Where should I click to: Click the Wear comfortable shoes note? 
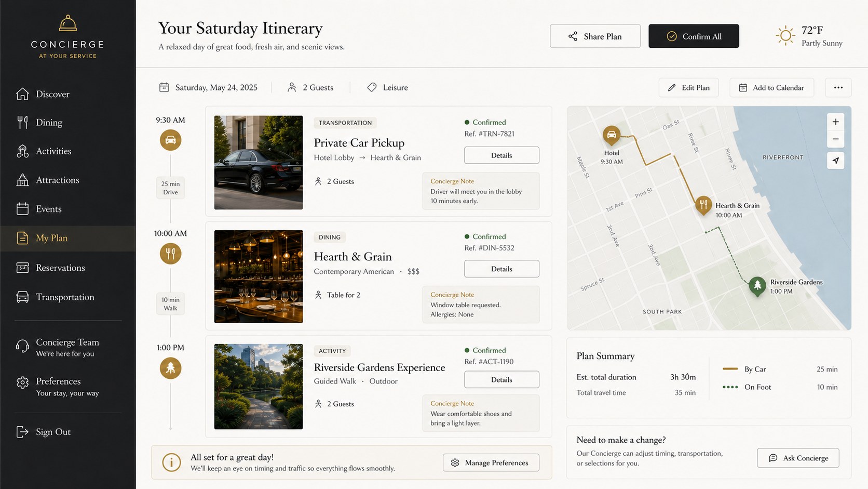[481, 413]
